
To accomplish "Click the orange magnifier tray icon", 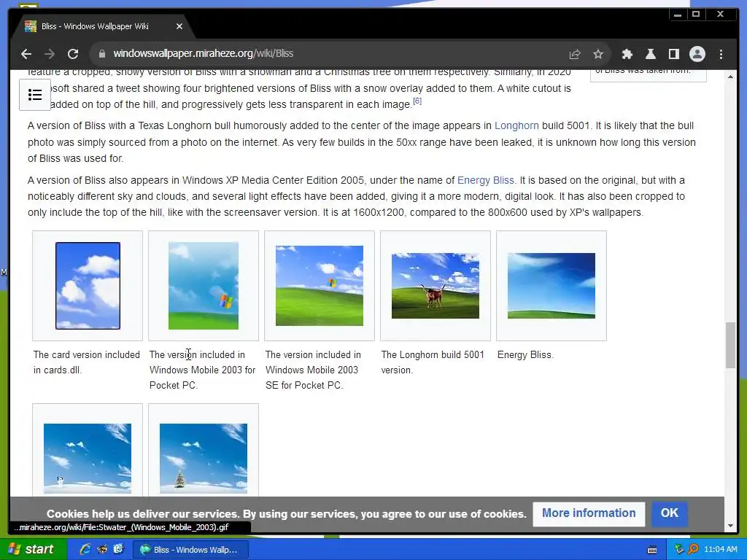I will point(693,549).
